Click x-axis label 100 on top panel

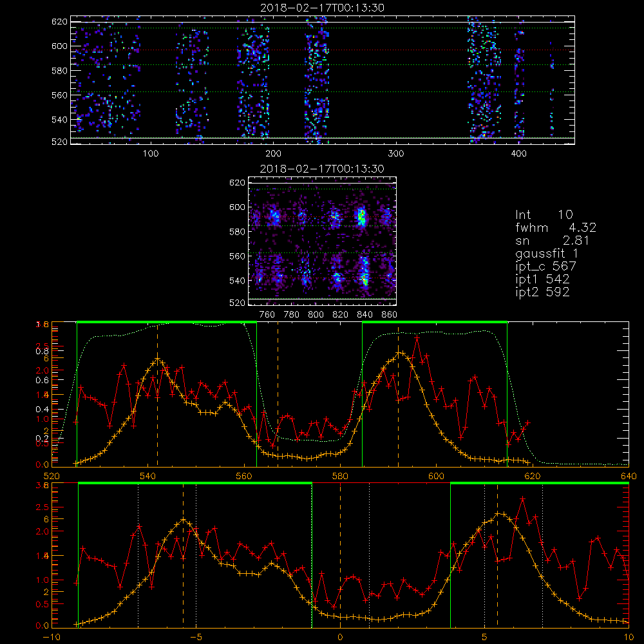(151, 154)
